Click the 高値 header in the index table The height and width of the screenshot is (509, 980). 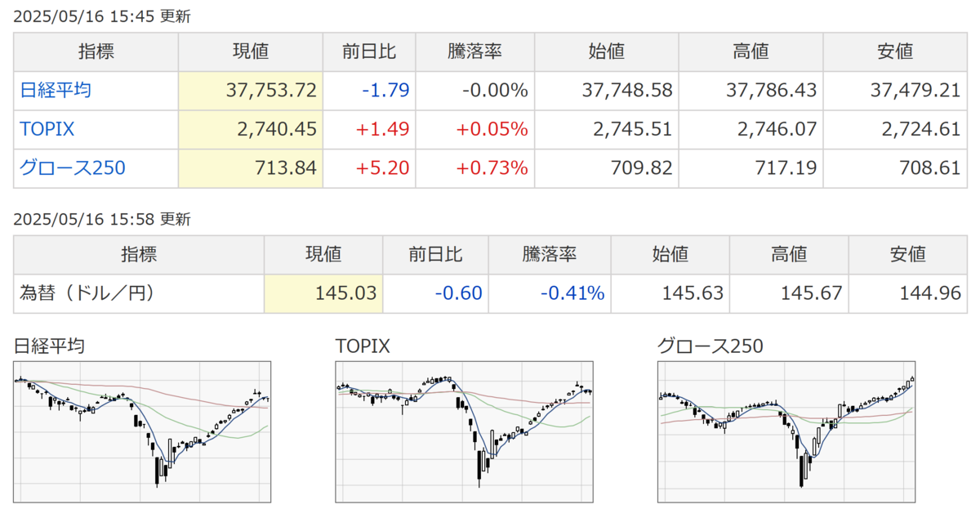(x=751, y=51)
